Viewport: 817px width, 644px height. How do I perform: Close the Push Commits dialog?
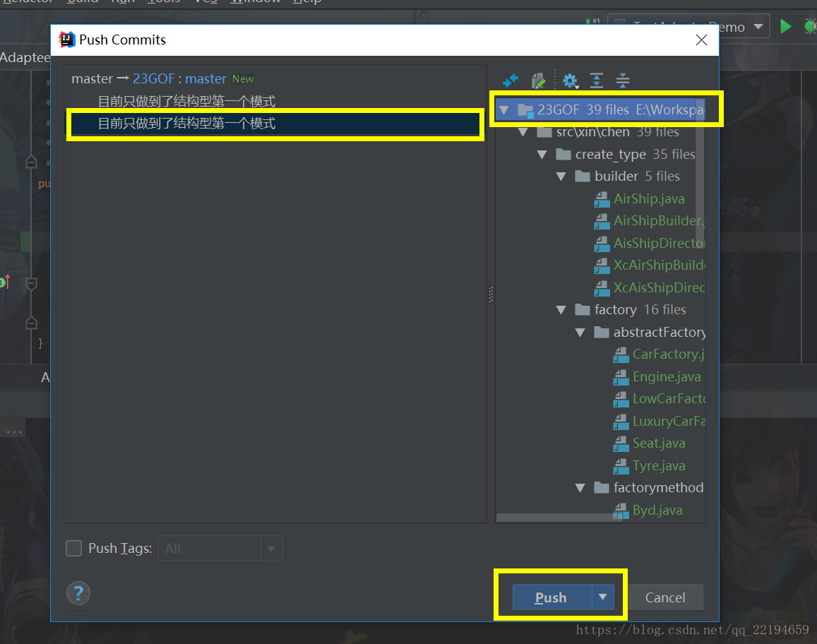pos(701,40)
